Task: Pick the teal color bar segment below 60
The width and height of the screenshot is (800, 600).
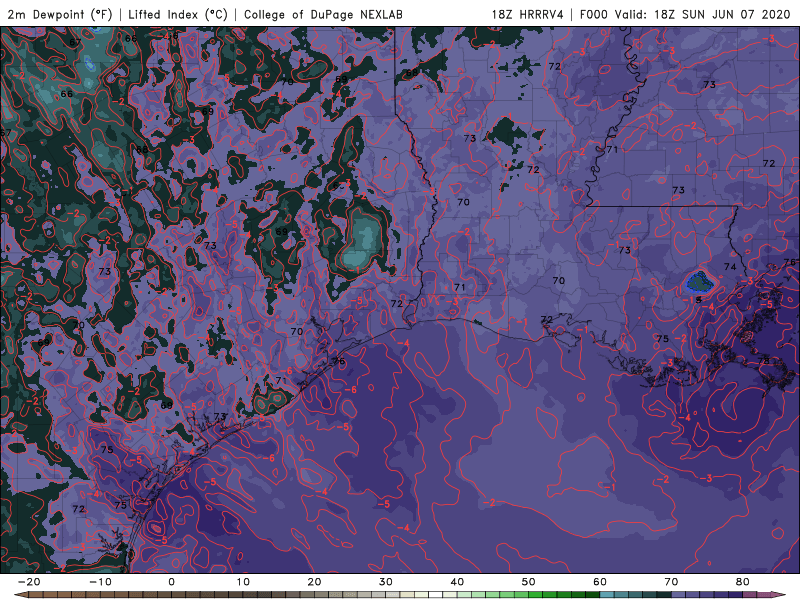Action: pos(607,596)
